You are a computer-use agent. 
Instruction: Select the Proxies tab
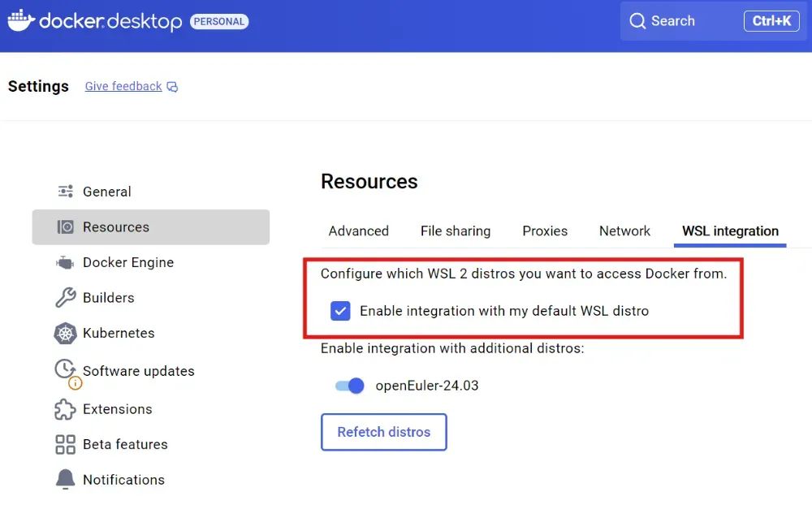tap(545, 231)
